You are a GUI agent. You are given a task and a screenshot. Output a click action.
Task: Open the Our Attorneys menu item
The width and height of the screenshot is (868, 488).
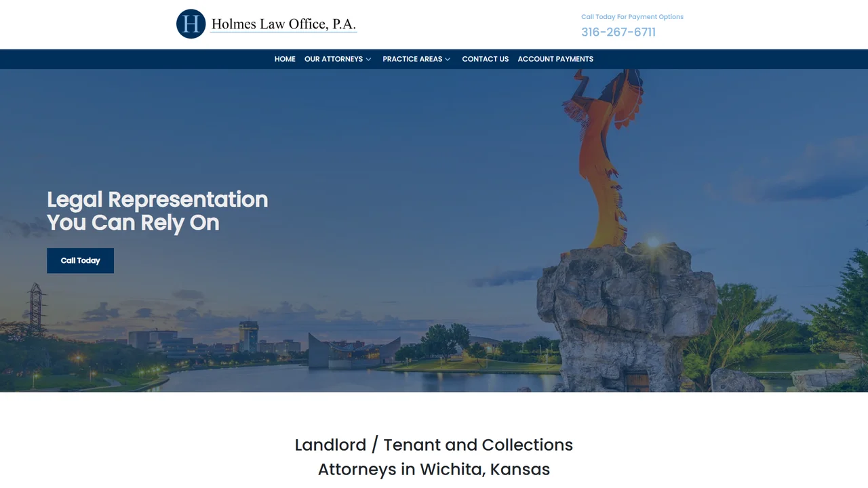point(334,59)
